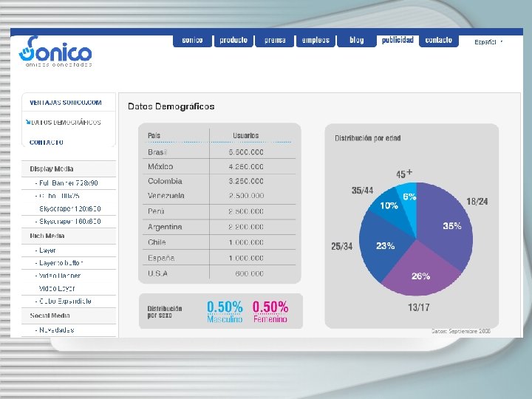
Task: Click the 13/17 age label
Action: point(419,307)
